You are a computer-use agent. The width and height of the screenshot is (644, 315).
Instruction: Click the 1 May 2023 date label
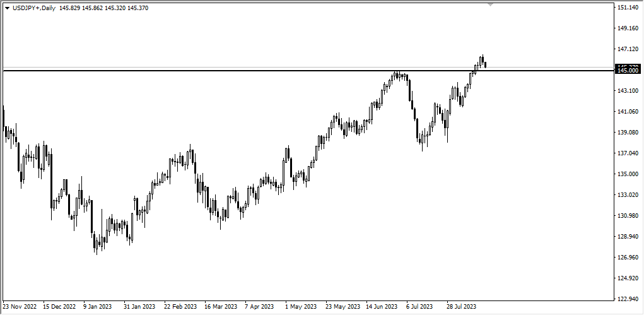(301, 307)
